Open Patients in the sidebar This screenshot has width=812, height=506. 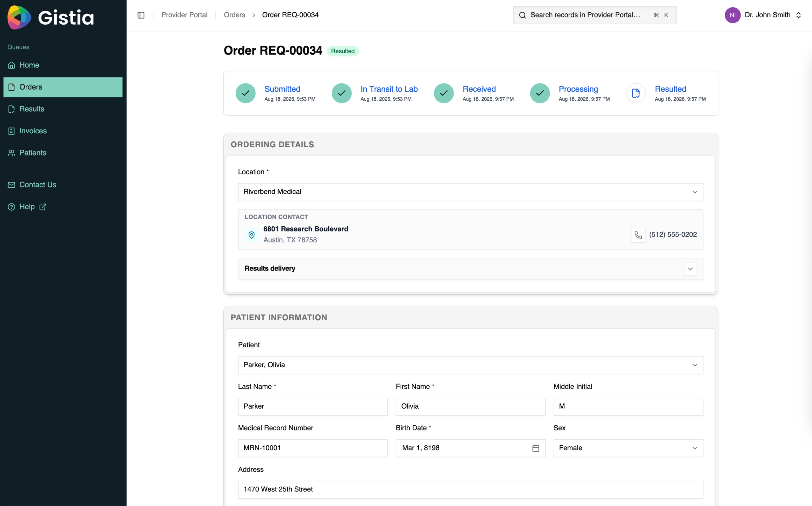tap(63, 153)
